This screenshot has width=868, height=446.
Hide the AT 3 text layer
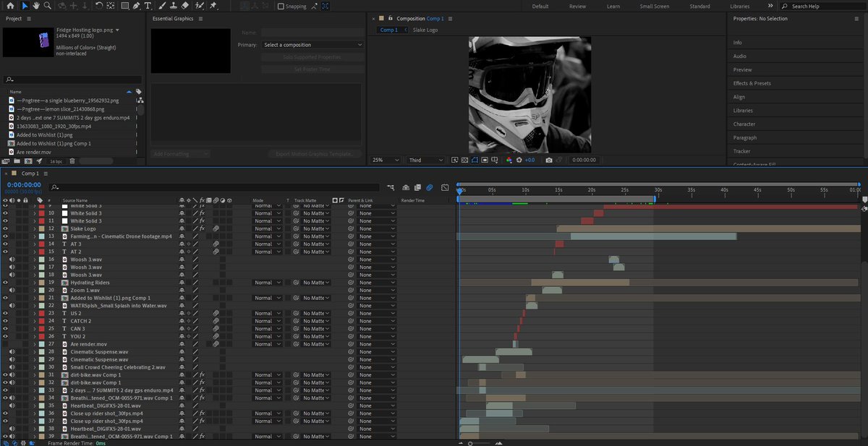click(5, 244)
